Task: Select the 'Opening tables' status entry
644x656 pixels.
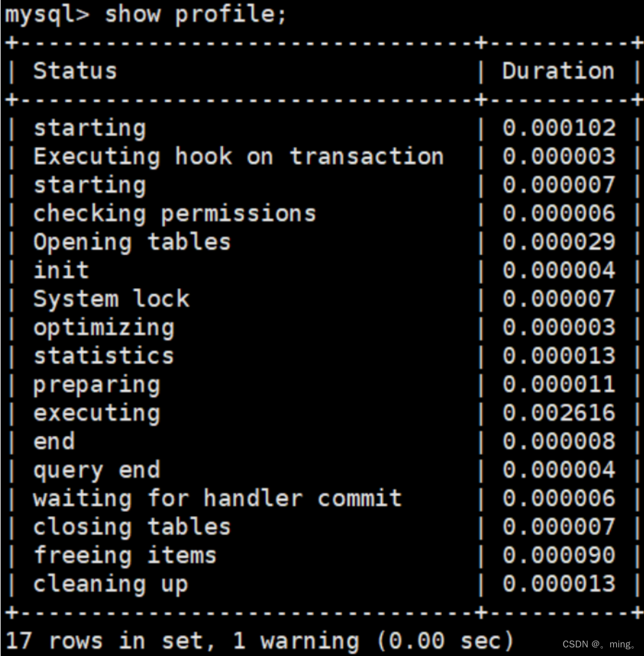Action: [132, 242]
